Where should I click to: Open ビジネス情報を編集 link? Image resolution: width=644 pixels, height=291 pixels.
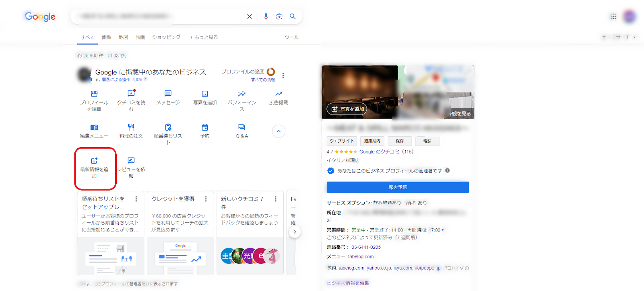[348, 283]
